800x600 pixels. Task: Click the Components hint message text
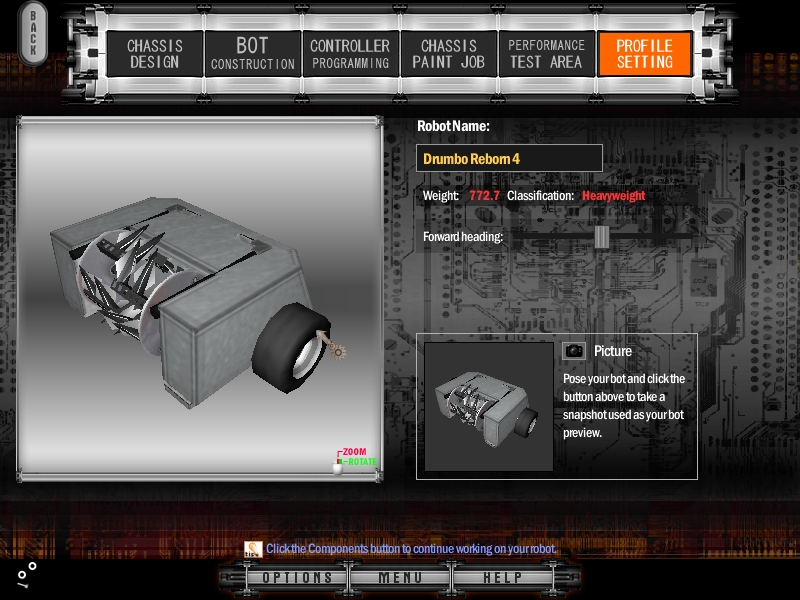(x=411, y=549)
